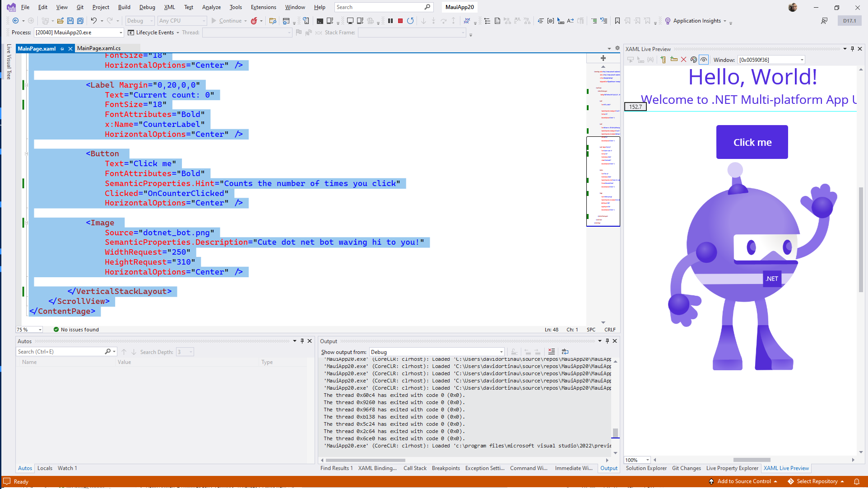868x489 pixels.
Task: Open the color picker palette in XAML Live Preview
Action: click(x=694, y=59)
